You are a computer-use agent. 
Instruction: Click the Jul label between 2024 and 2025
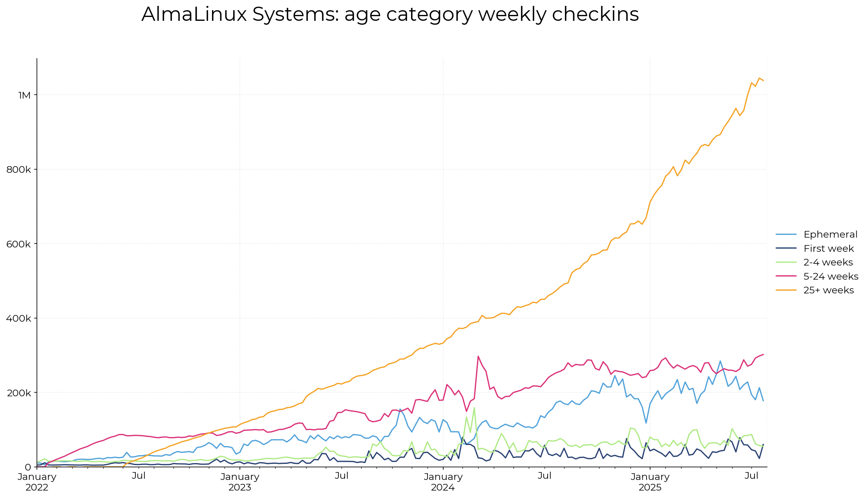tap(545, 476)
